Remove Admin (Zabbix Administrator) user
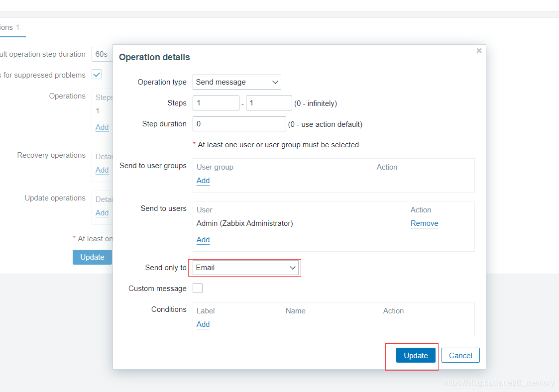The width and height of the screenshot is (559, 392). coord(424,223)
